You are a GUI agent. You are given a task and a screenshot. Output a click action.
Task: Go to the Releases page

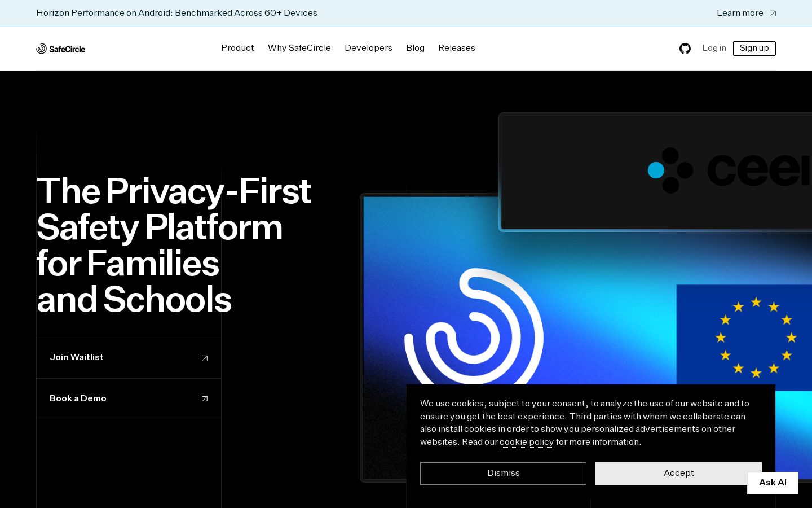tap(457, 48)
